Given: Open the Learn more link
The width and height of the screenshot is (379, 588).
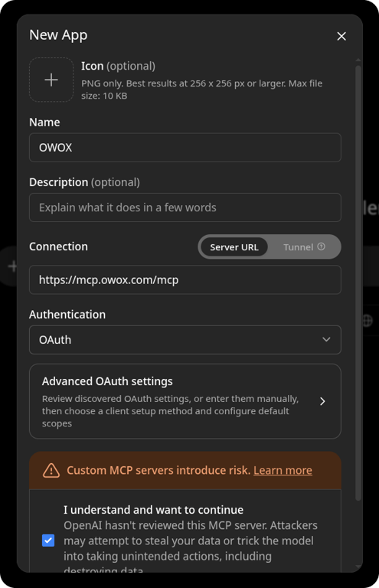Looking at the screenshot, I should (x=283, y=470).
